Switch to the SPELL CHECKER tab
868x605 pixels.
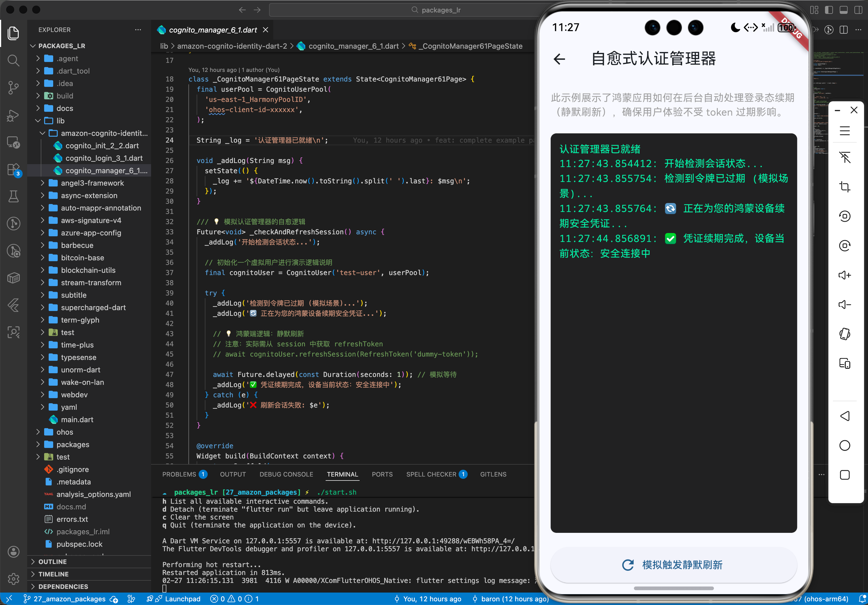pos(437,474)
